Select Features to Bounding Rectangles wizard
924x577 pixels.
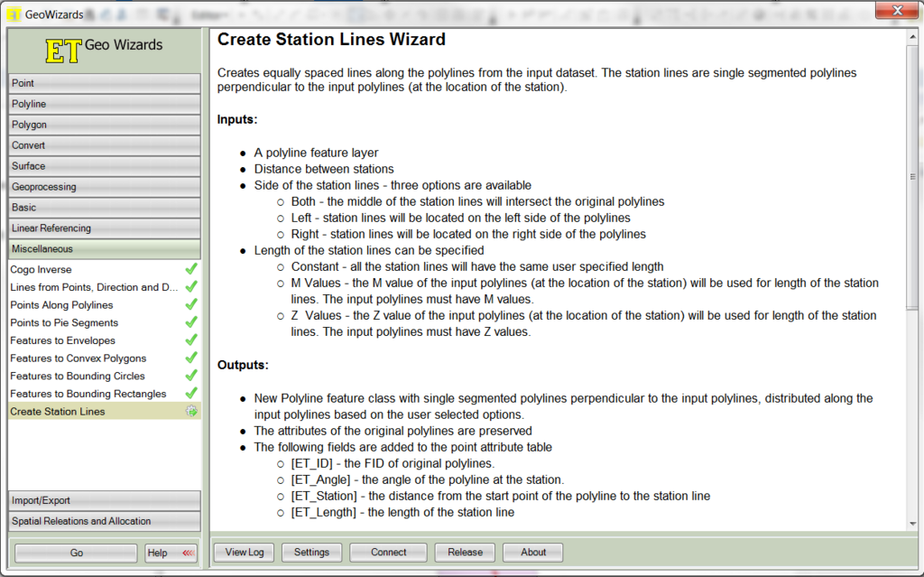coord(88,394)
